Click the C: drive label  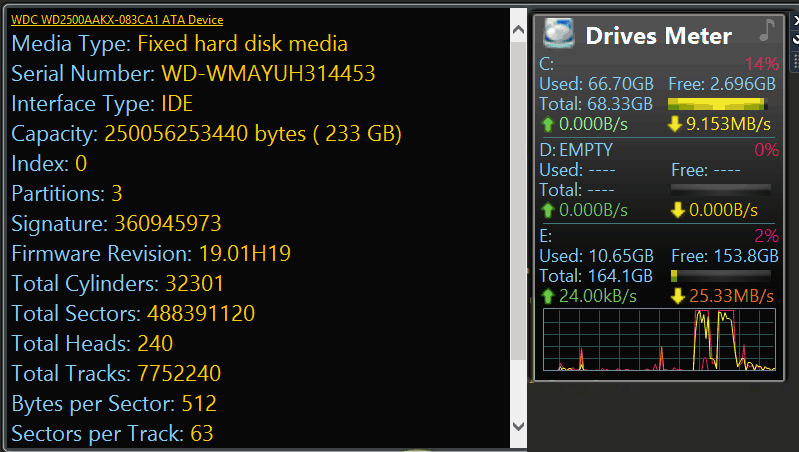(x=547, y=64)
